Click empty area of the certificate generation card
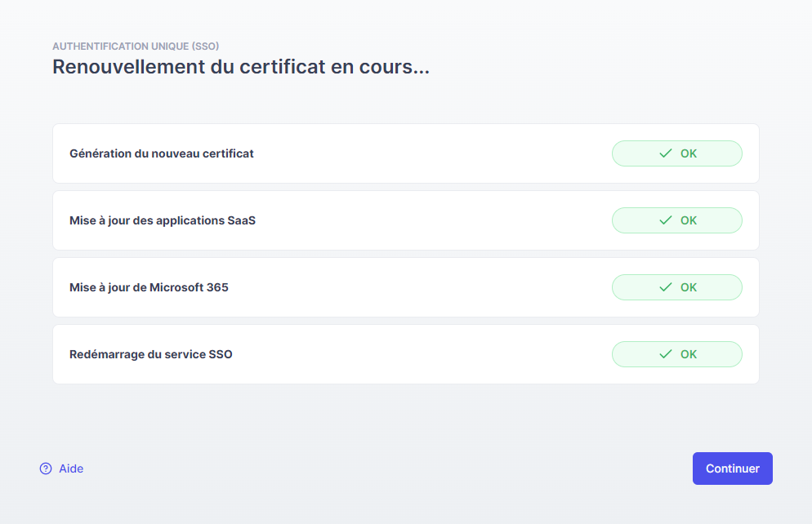Screen dimensions: 812x524 (433, 153)
